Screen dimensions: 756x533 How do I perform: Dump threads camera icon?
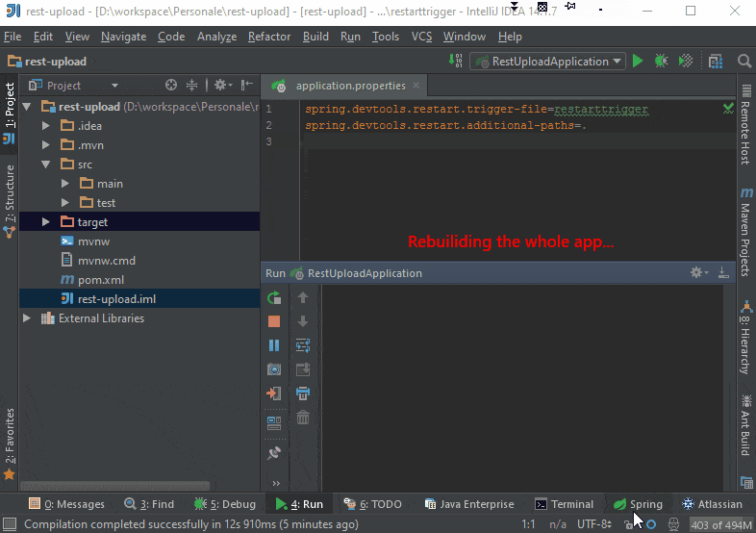[x=274, y=369]
